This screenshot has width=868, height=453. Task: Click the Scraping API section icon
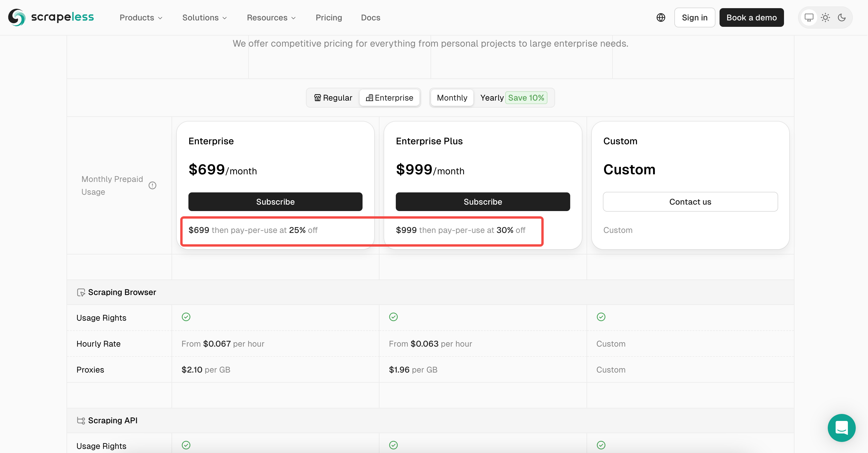(80, 420)
